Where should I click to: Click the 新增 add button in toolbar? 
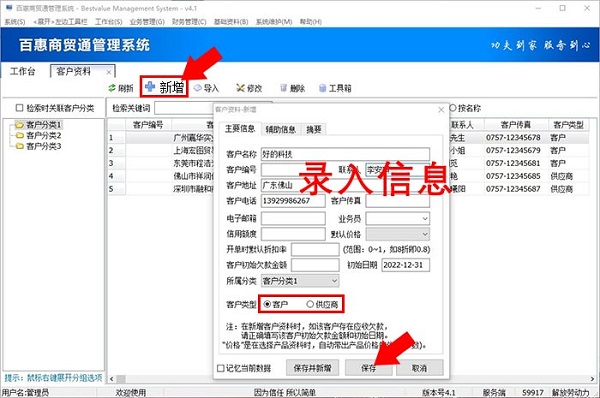[x=165, y=87]
